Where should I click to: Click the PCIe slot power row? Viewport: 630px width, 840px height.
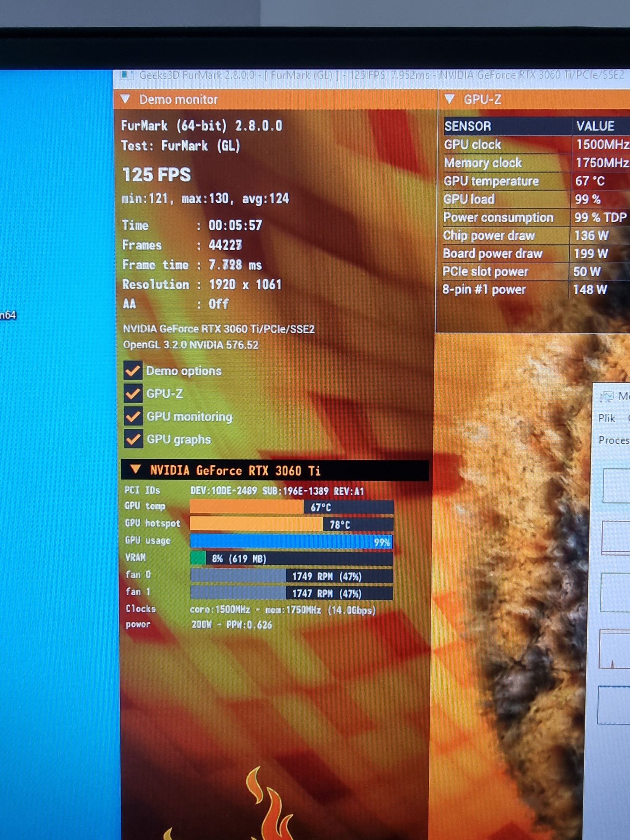pos(536,271)
